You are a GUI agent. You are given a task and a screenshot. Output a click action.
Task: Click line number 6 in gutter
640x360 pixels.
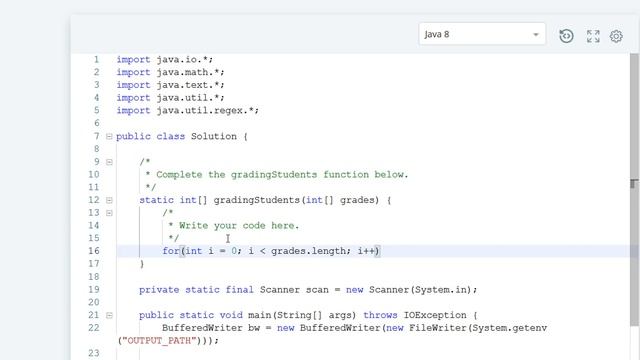coord(97,123)
